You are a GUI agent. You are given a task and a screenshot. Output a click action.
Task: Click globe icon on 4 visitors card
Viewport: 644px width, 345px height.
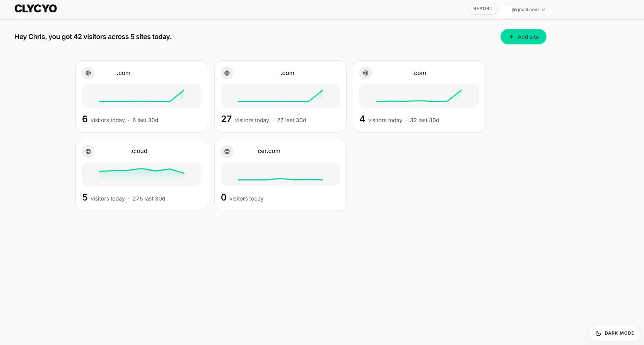tap(366, 73)
